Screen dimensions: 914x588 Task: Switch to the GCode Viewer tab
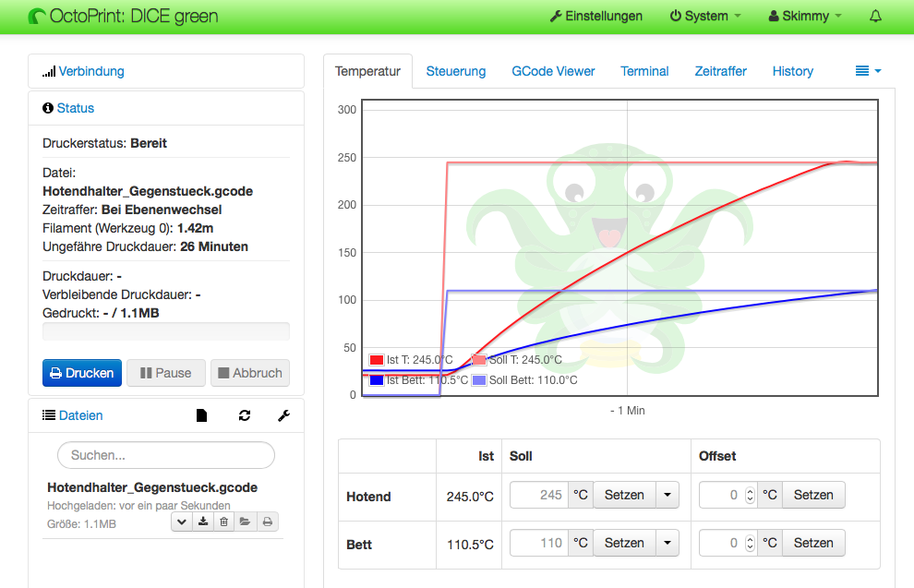553,71
